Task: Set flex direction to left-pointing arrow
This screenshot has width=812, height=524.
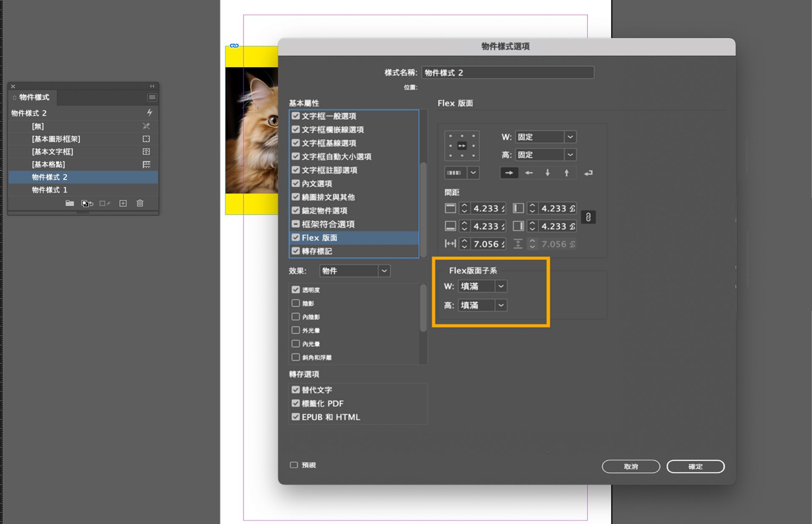Action: click(x=529, y=173)
